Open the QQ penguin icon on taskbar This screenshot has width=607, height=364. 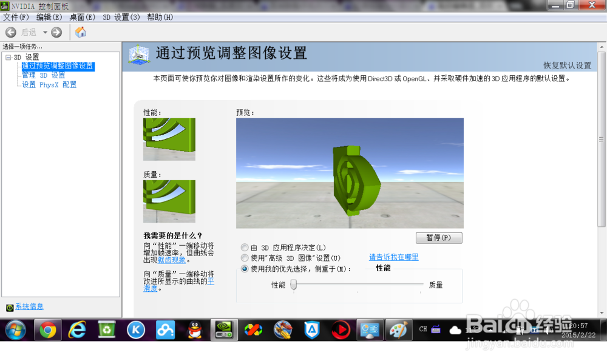[x=195, y=331]
